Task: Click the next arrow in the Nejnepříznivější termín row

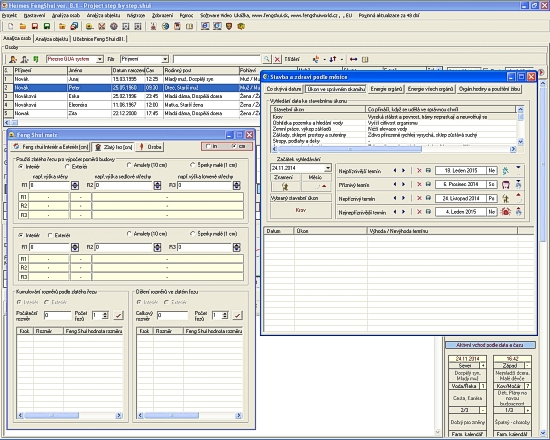Action: tap(403, 212)
